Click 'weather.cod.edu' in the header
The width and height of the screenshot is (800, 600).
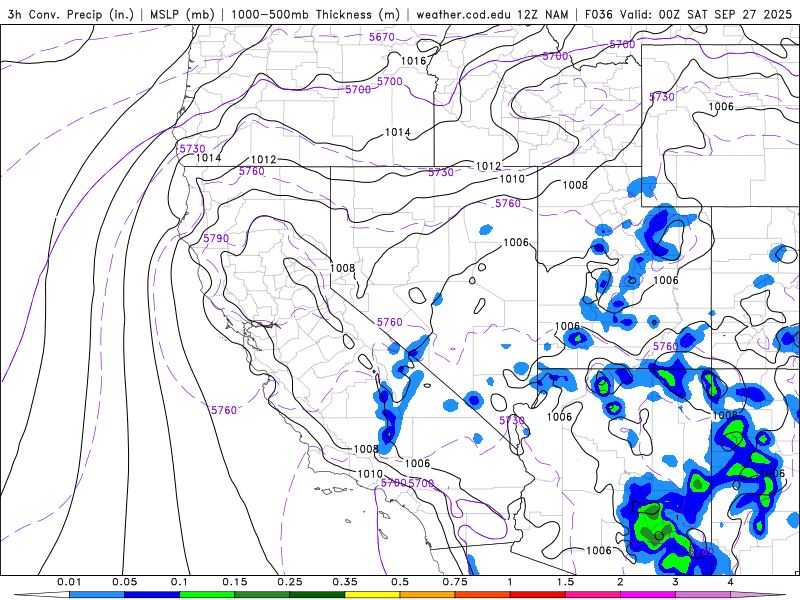point(463,15)
